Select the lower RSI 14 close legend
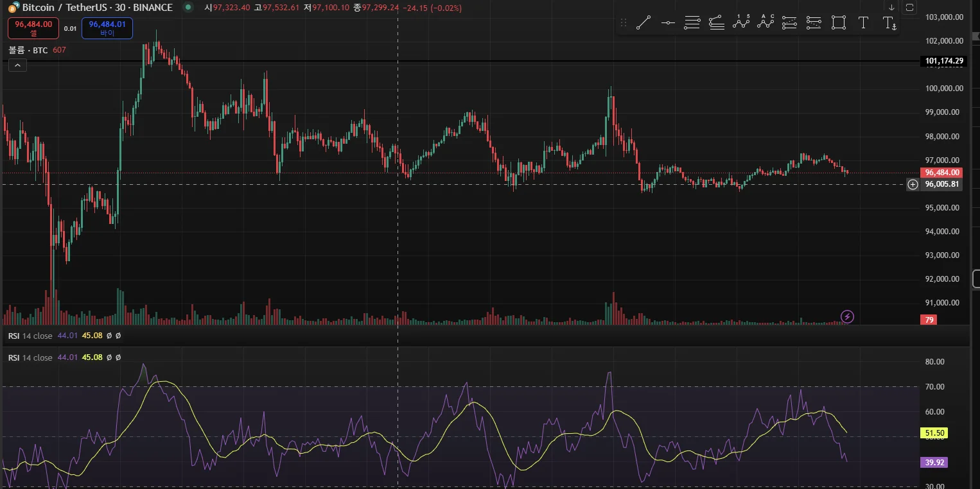Viewport: 980px width, 489px height. (x=30, y=357)
